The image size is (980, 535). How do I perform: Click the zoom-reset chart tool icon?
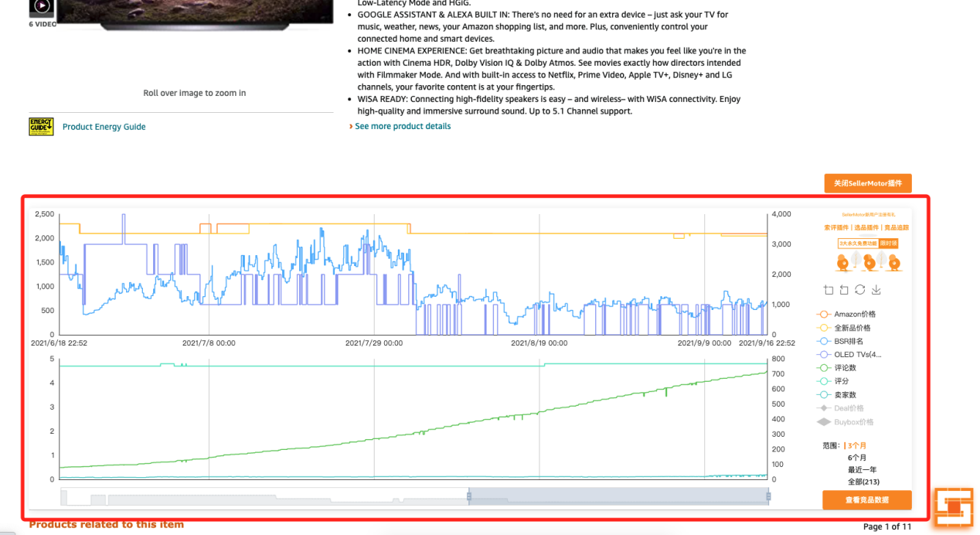pyautogui.click(x=844, y=290)
